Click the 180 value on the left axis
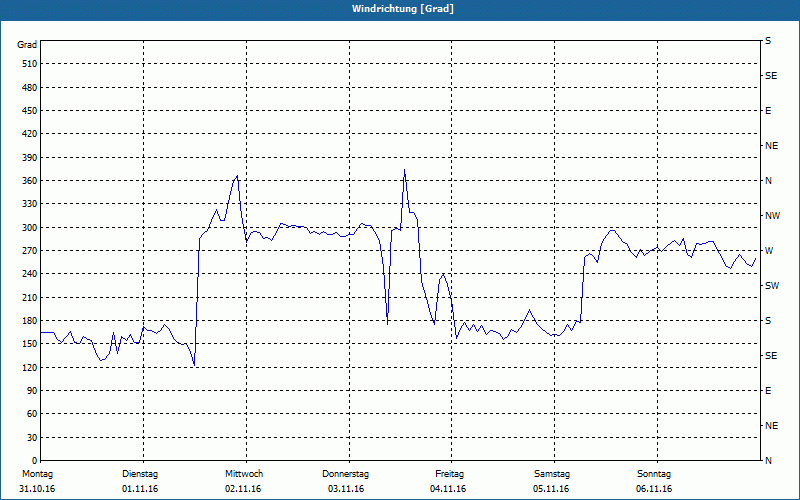The image size is (800, 500). [30, 320]
